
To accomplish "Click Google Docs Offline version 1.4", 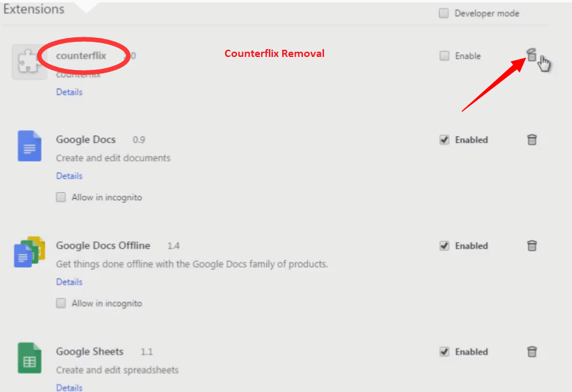I will [173, 246].
